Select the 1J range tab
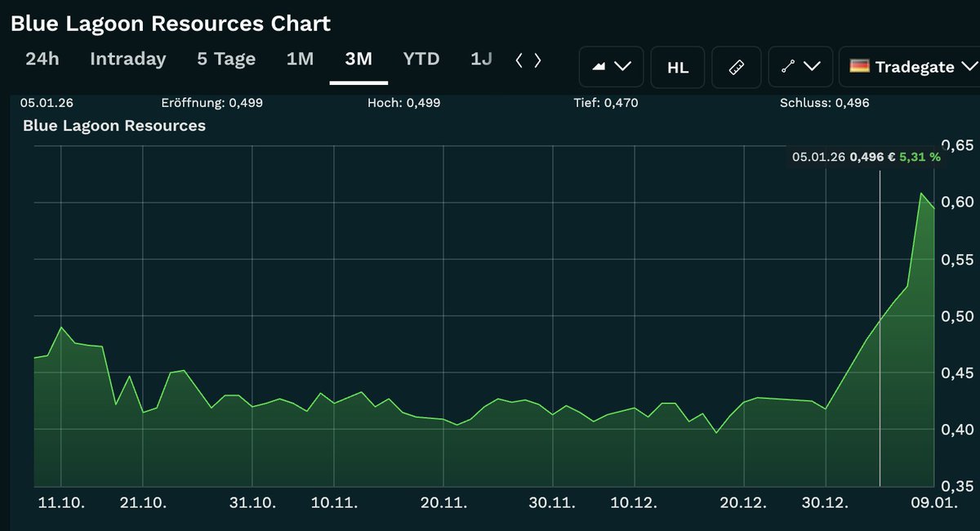 tap(481, 60)
